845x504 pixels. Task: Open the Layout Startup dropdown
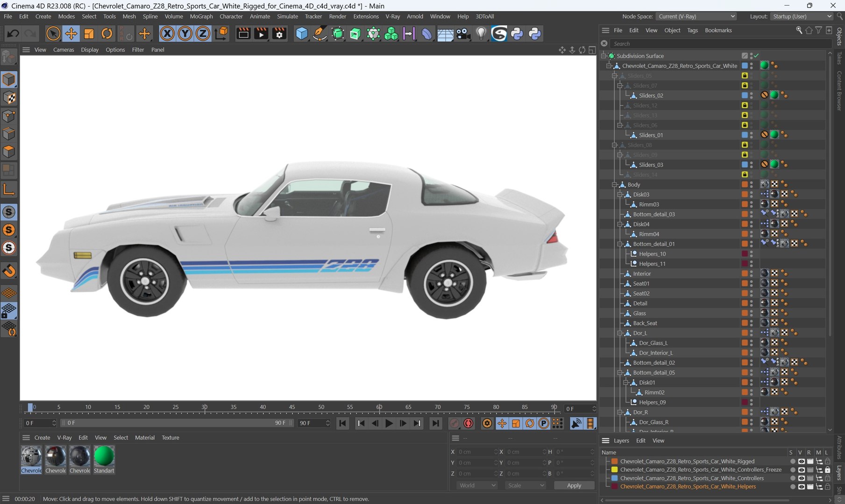coord(801,16)
